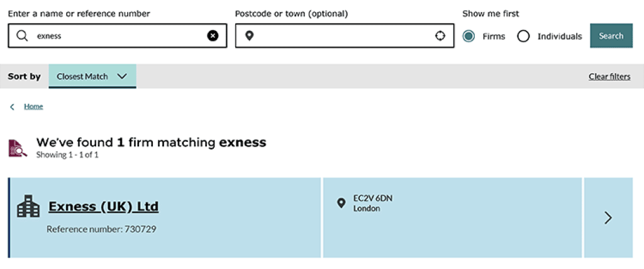Focus the name or reference number field
644x269 pixels.
[118, 36]
